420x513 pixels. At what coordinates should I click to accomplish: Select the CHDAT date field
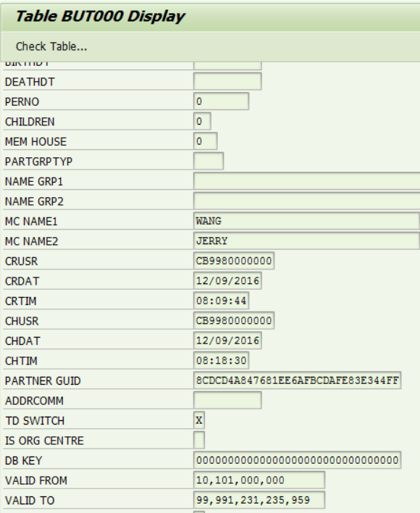click(227, 341)
